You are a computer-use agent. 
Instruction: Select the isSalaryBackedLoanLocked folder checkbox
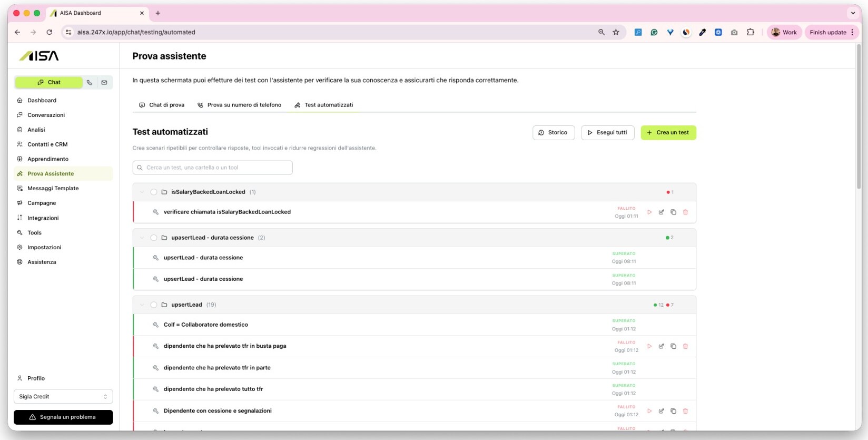click(154, 192)
